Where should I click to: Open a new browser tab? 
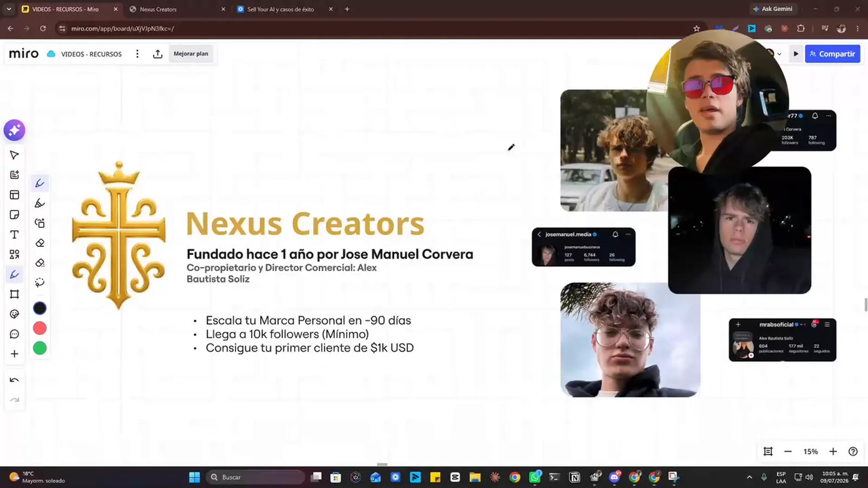point(347,9)
